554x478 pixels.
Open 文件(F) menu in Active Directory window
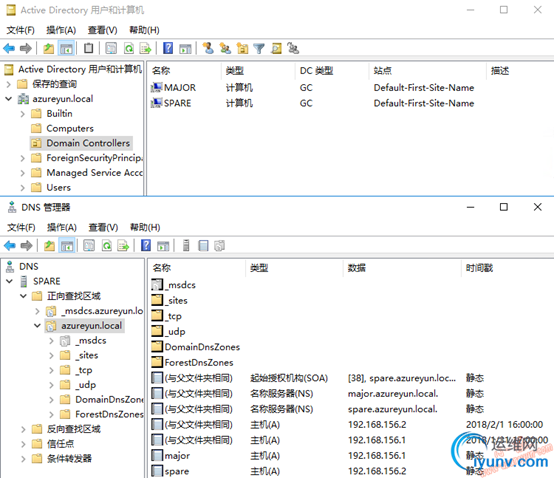pos(20,30)
